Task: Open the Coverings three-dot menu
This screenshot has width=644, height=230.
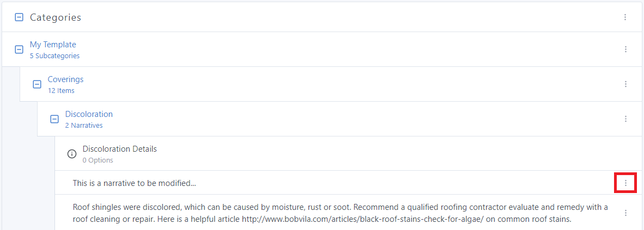Action: (x=625, y=84)
